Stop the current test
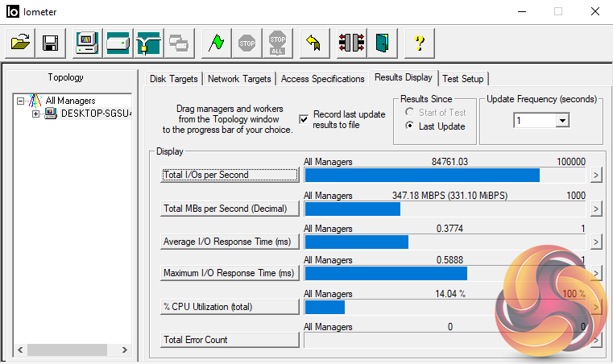 point(246,43)
